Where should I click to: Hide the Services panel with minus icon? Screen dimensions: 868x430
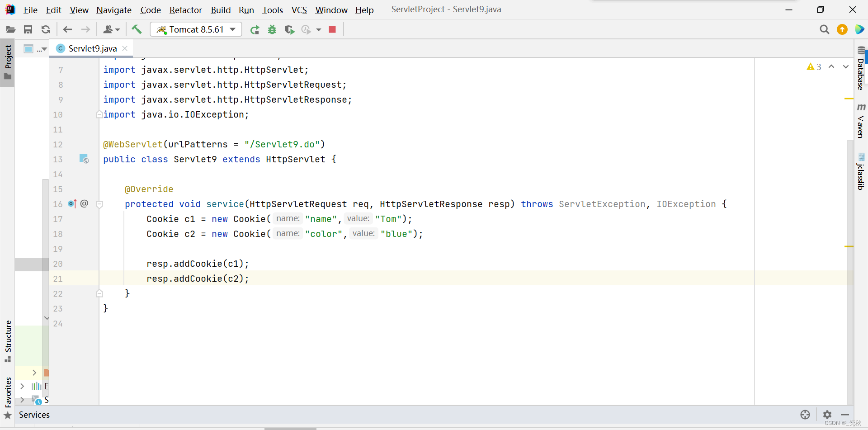(845, 415)
